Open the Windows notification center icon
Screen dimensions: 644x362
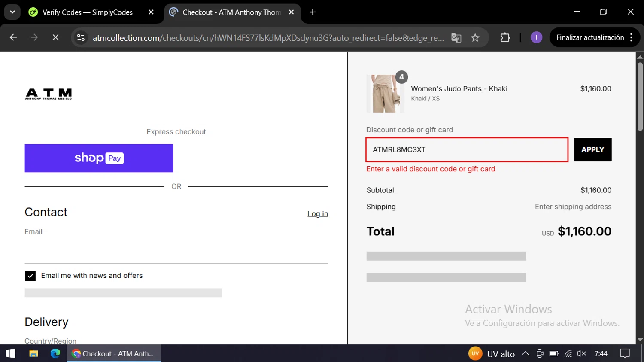(625, 354)
